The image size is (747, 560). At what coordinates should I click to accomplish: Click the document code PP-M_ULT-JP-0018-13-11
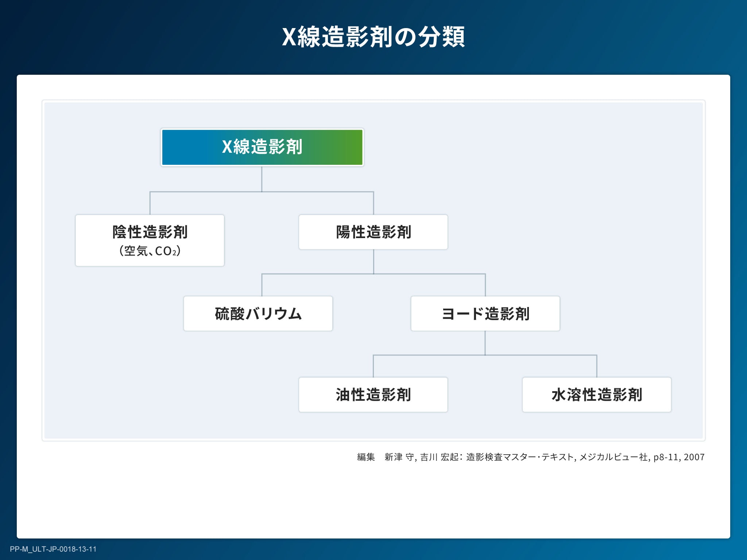[x=53, y=549]
